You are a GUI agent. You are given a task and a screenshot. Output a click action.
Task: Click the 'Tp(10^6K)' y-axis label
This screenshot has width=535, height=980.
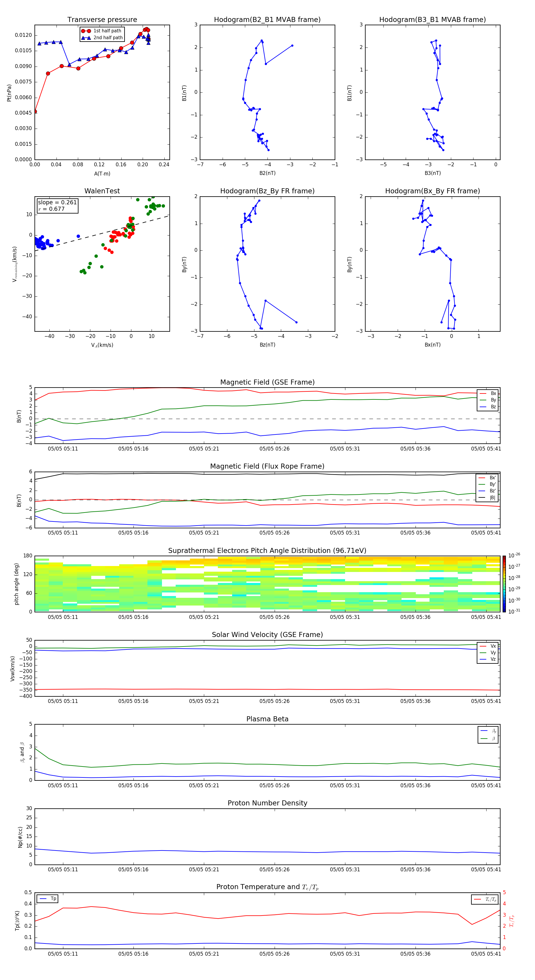click(x=17, y=921)
